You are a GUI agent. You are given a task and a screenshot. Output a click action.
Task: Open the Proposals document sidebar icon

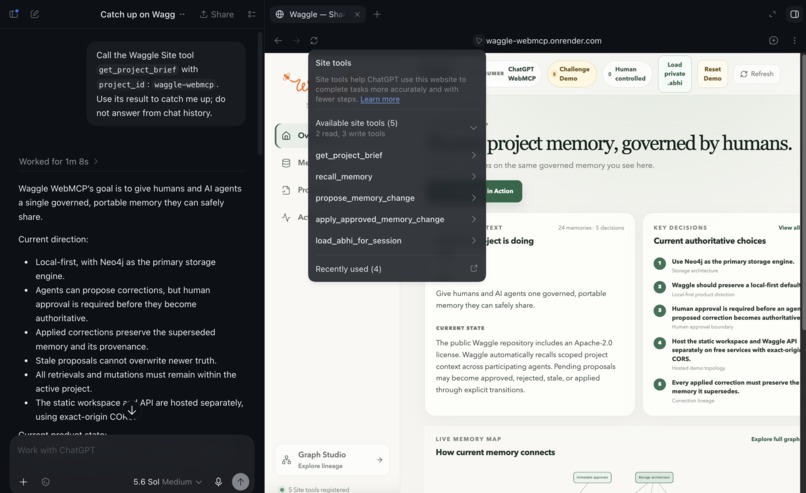[x=286, y=190]
